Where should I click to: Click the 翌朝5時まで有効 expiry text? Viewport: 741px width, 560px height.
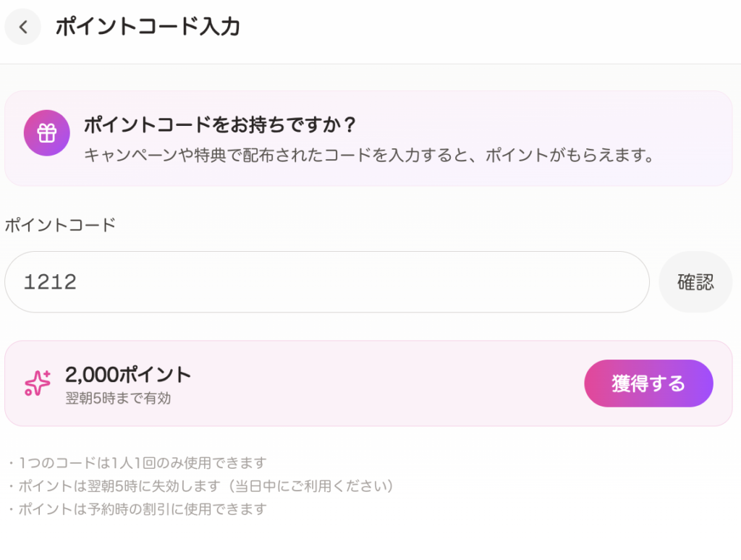[x=118, y=398]
